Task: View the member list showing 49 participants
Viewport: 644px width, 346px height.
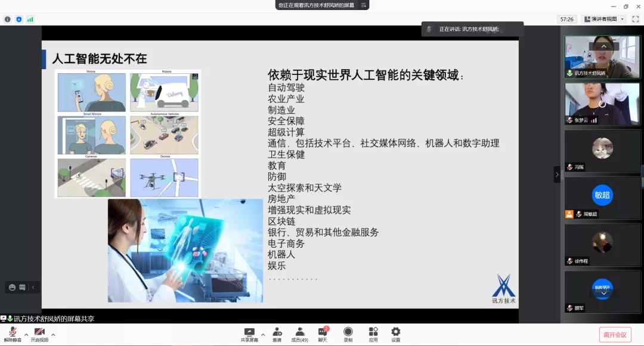Action: point(300,332)
